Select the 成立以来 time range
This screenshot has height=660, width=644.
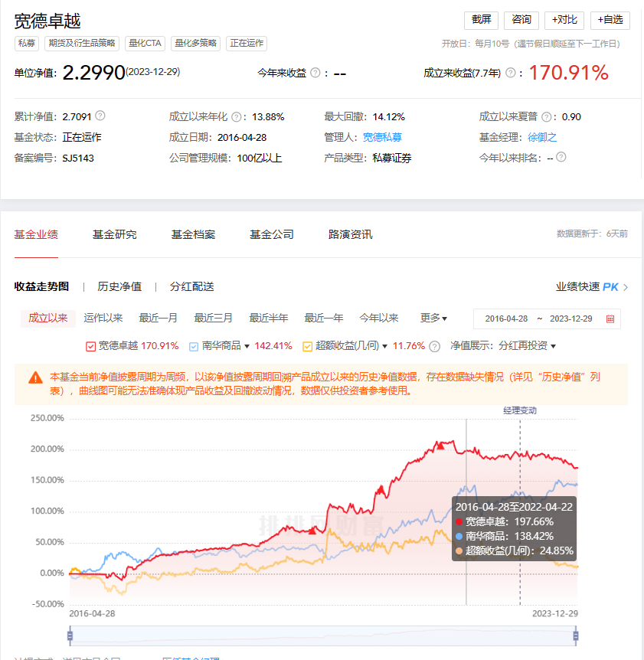(48, 319)
